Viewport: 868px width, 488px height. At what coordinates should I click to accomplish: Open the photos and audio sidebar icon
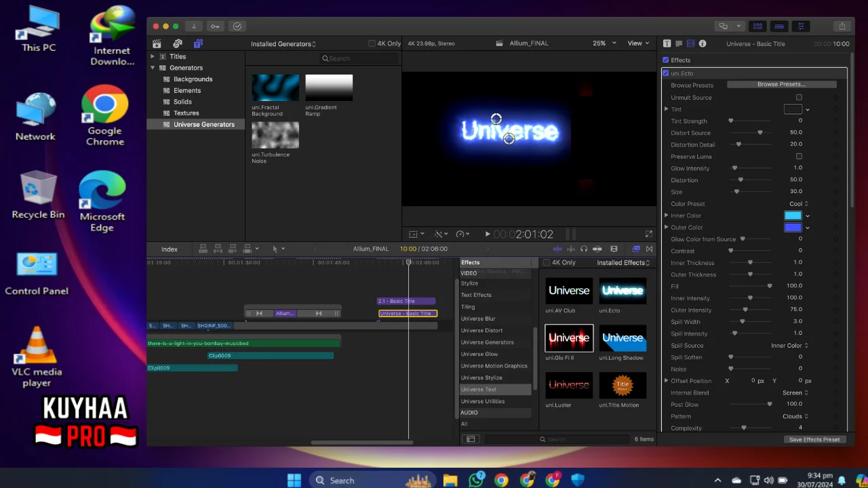click(177, 43)
